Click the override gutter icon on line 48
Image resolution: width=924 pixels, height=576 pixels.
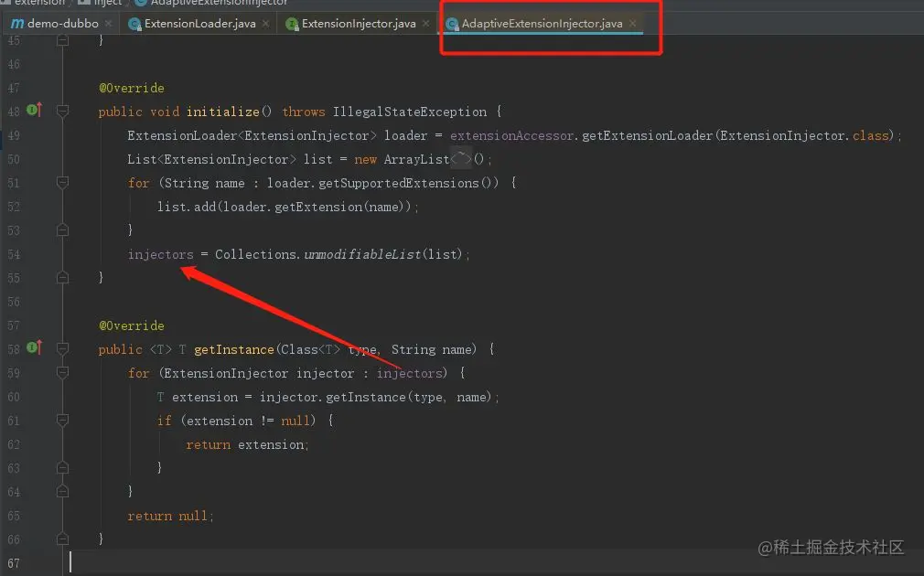(34, 110)
